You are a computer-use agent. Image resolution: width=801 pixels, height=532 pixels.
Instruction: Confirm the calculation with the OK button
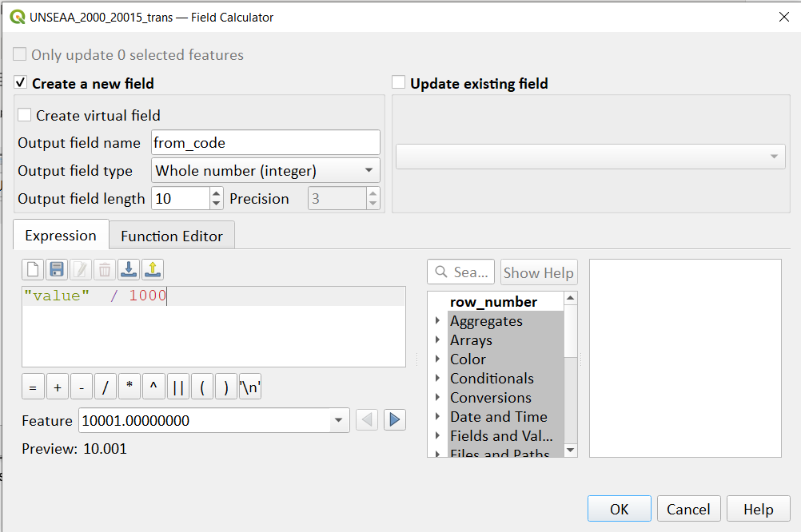(x=620, y=509)
